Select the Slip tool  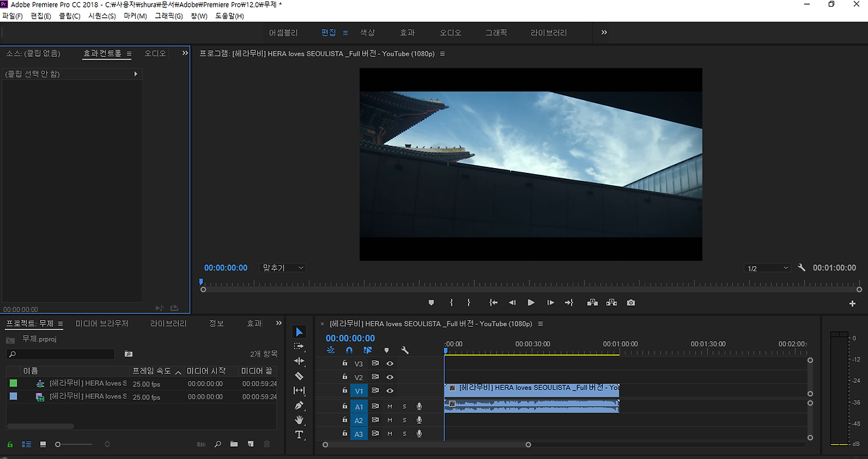click(x=299, y=390)
